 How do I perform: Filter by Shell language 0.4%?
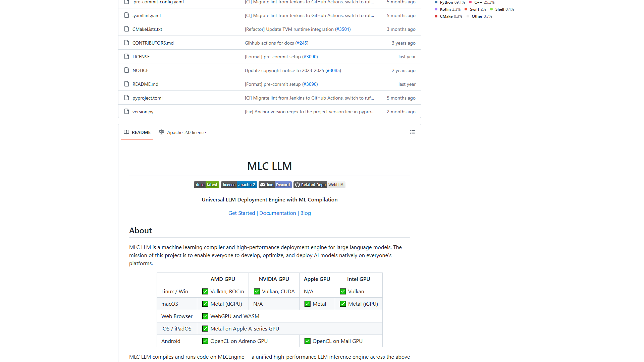502,9
